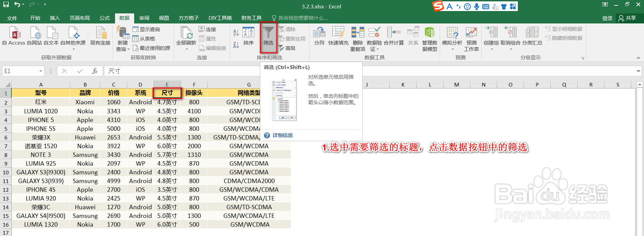644x236 pixels.
Task: Sort descending Z to A icon
Action: [x=236, y=45]
